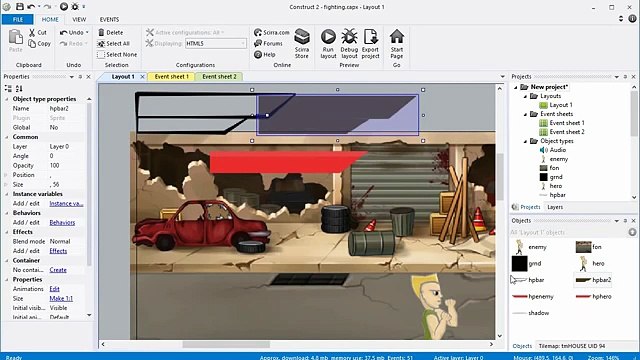Viewport: 640px width, 360px height.
Task: Collapse the Behaviors section
Action: [6, 213]
